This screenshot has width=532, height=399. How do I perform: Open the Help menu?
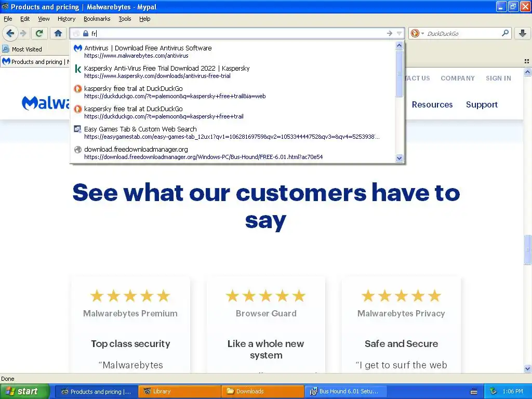click(144, 19)
